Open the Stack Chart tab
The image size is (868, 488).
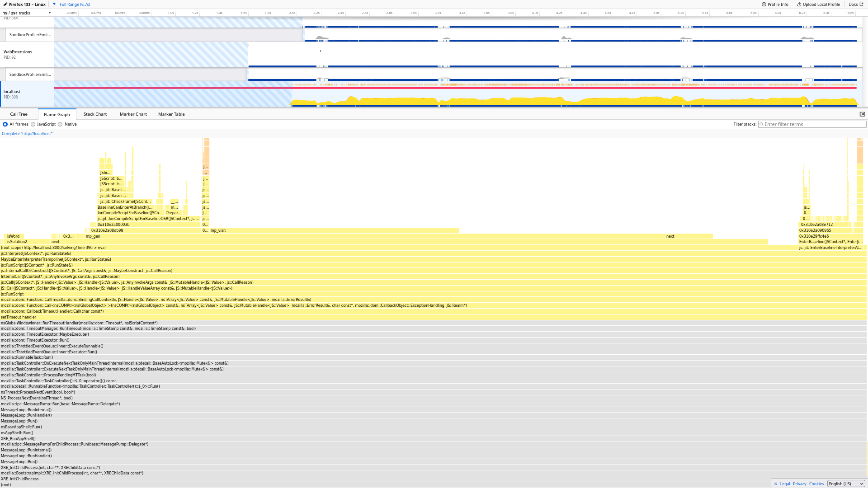pos(95,114)
